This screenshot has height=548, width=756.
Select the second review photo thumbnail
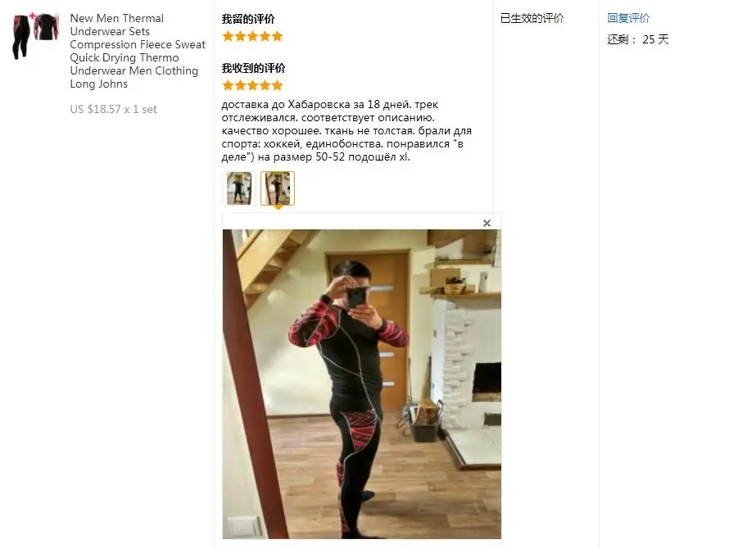pyautogui.click(x=278, y=188)
